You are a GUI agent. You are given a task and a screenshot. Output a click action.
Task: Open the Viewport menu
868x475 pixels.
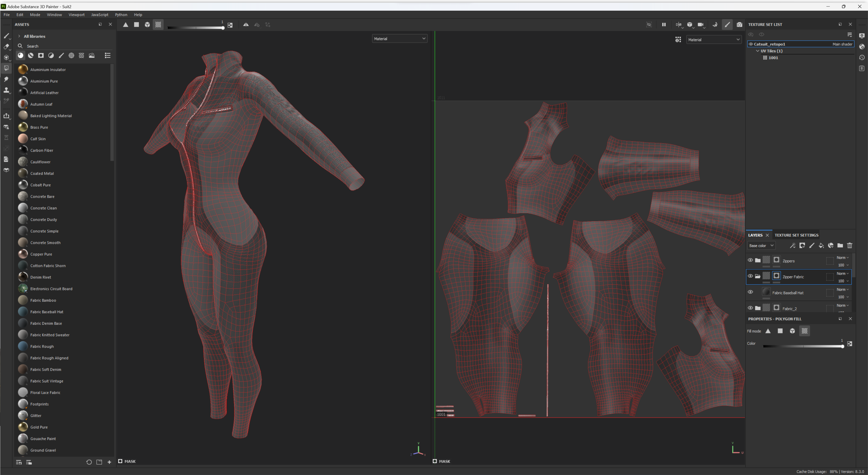pos(76,15)
